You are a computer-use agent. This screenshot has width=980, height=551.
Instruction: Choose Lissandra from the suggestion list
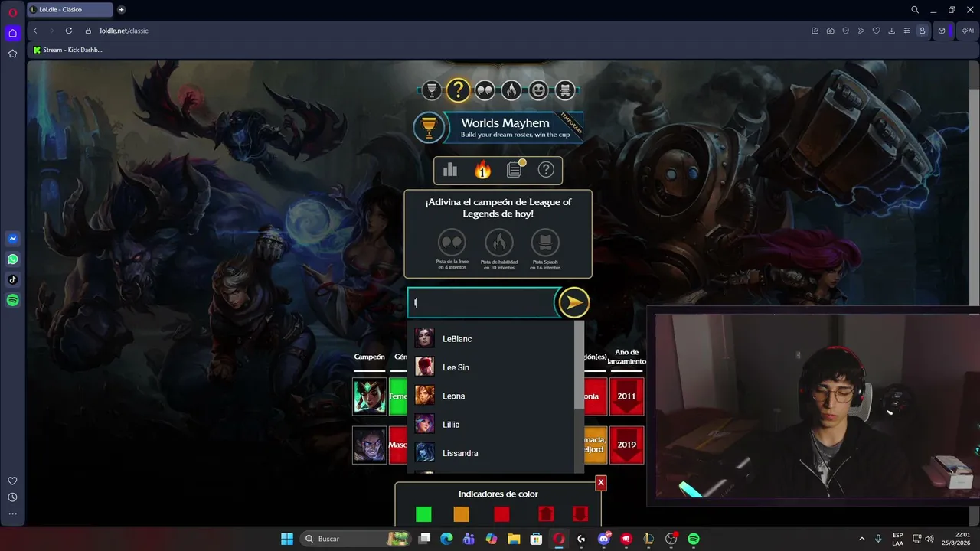click(x=490, y=453)
